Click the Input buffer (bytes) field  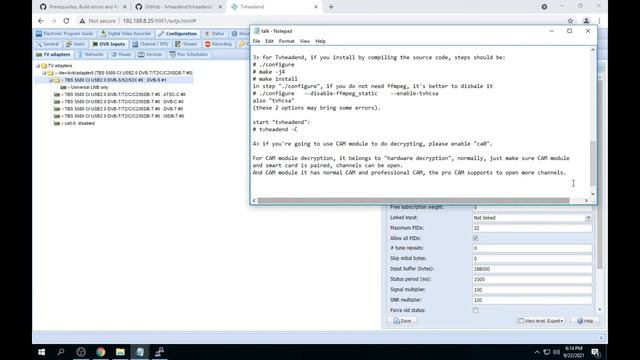pyautogui.click(x=532, y=269)
